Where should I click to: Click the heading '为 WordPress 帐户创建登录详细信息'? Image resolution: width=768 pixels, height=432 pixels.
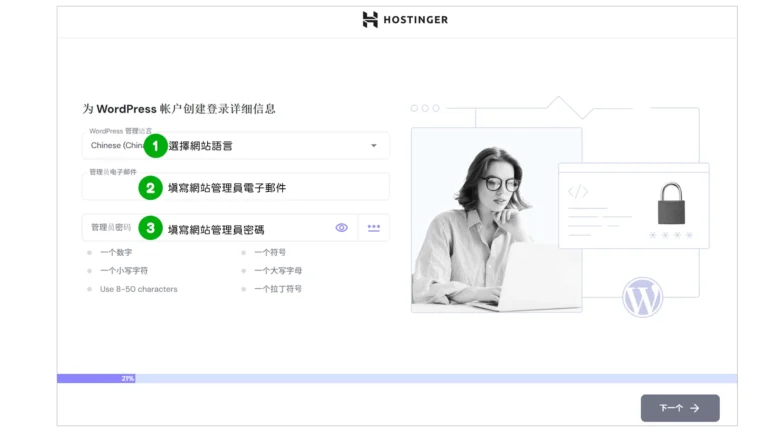tap(179, 109)
